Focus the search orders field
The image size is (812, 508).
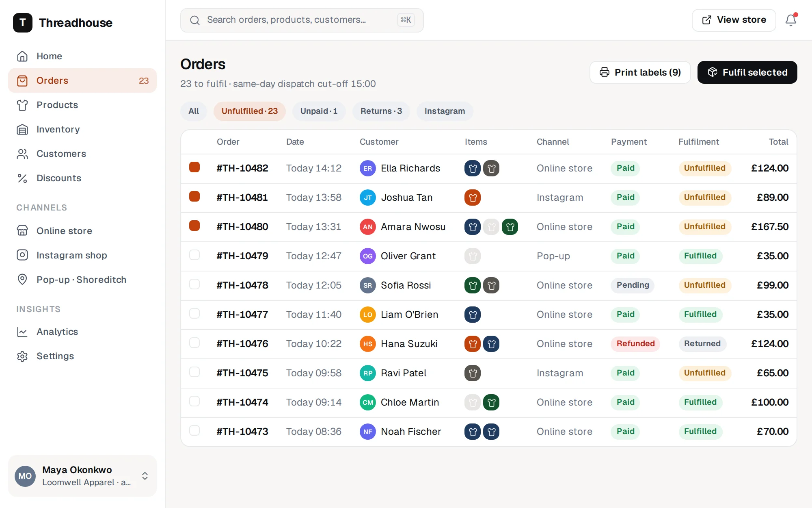click(x=302, y=20)
